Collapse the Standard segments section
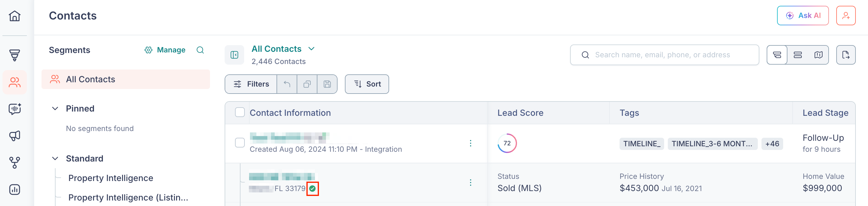The image size is (868, 206). pyautogui.click(x=55, y=158)
